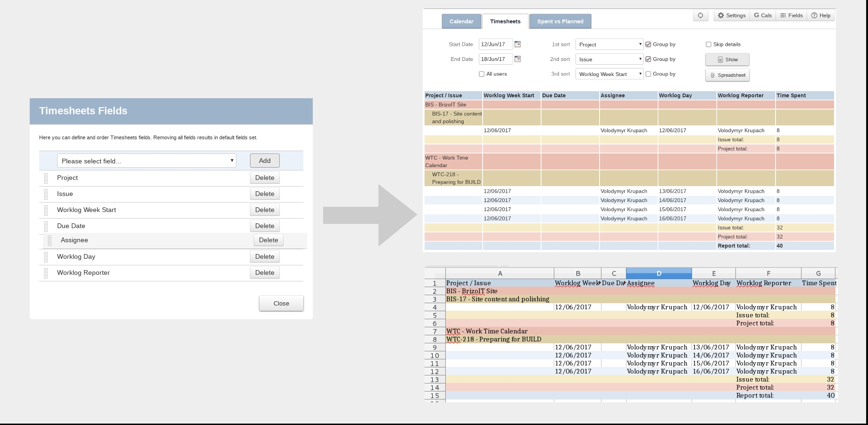Open Settings via the gear button
868x425 pixels.
(732, 16)
